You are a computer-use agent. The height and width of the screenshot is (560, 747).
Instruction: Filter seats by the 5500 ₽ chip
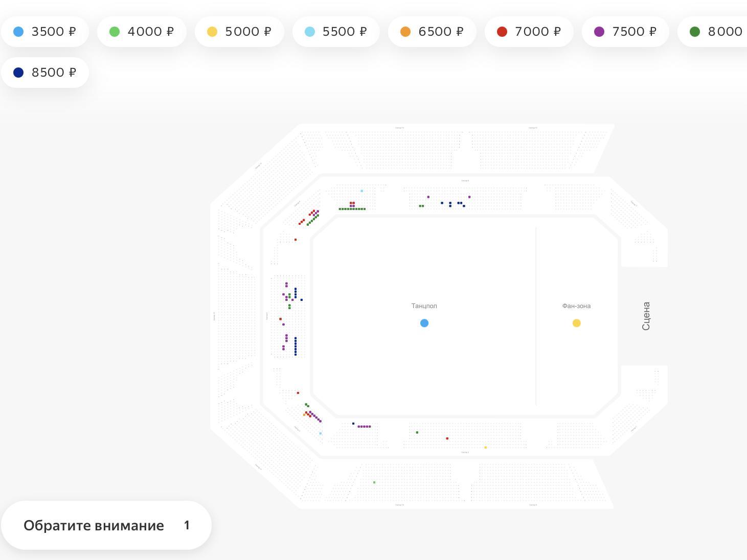coord(336,32)
